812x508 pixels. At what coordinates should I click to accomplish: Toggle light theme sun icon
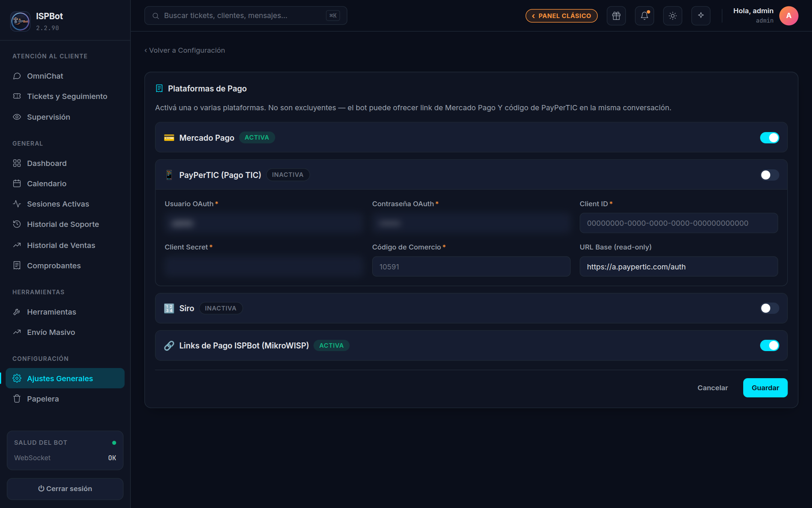(673, 16)
